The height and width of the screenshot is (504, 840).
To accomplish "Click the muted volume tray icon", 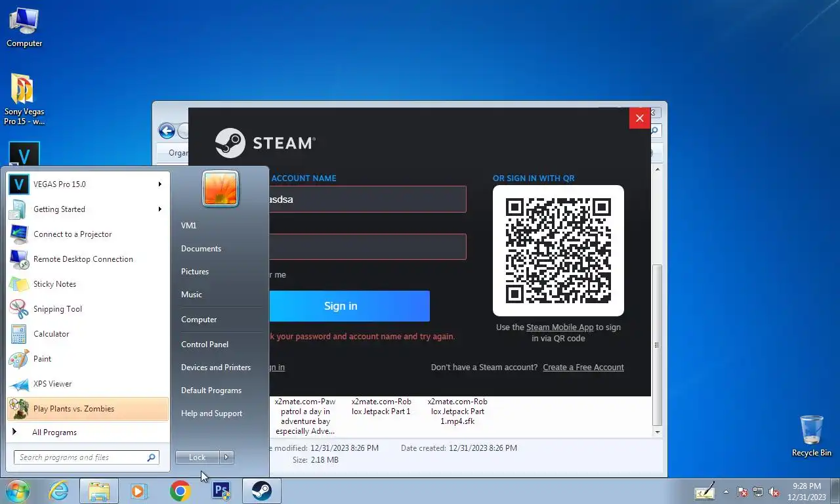I will pos(774,492).
